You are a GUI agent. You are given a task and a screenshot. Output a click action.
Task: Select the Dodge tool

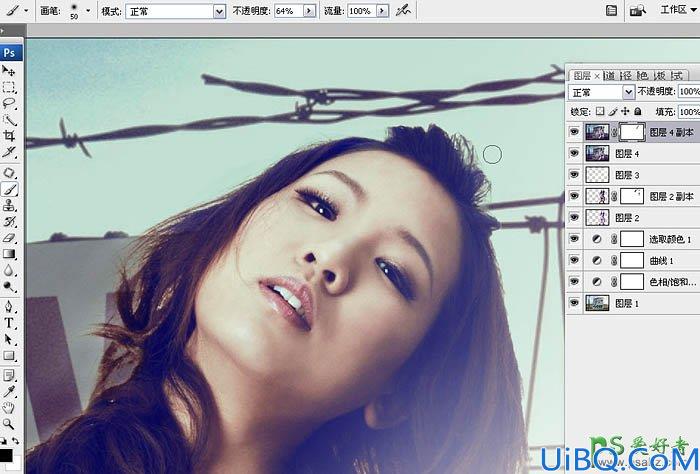(x=8, y=286)
